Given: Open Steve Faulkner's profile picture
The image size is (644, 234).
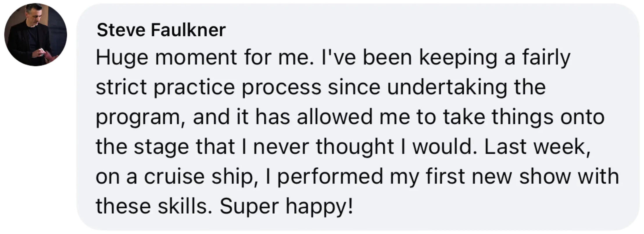Looking at the screenshot, I should click(x=35, y=35).
